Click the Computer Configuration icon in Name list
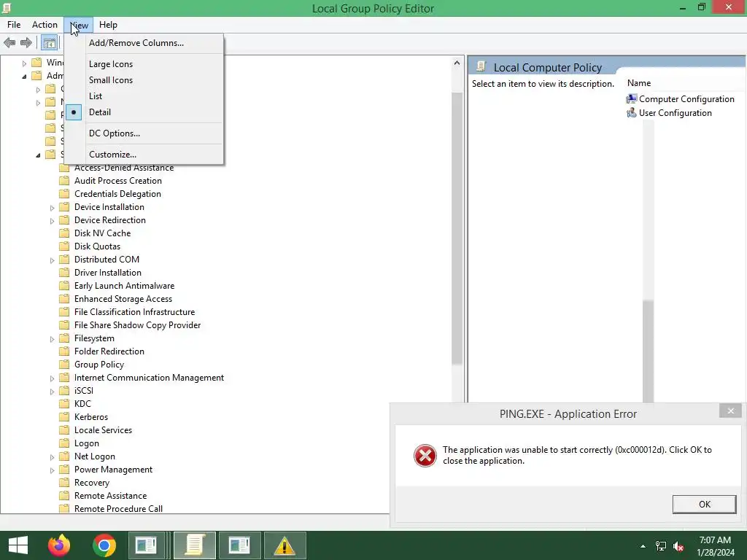 [x=631, y=99]
